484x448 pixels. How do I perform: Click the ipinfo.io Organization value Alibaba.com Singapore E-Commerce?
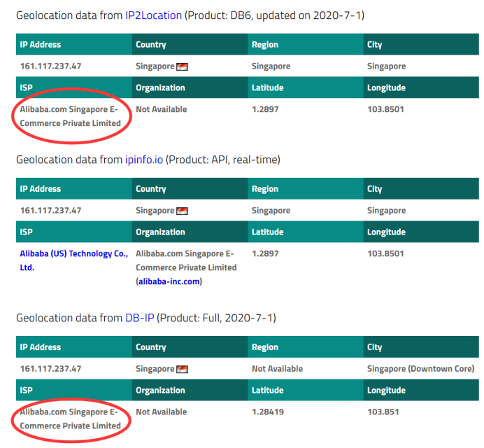(x=186, y=260)
